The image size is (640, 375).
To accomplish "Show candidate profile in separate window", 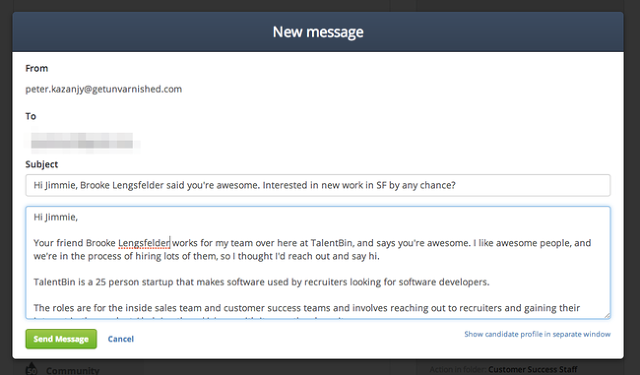I will pos(537,334).
